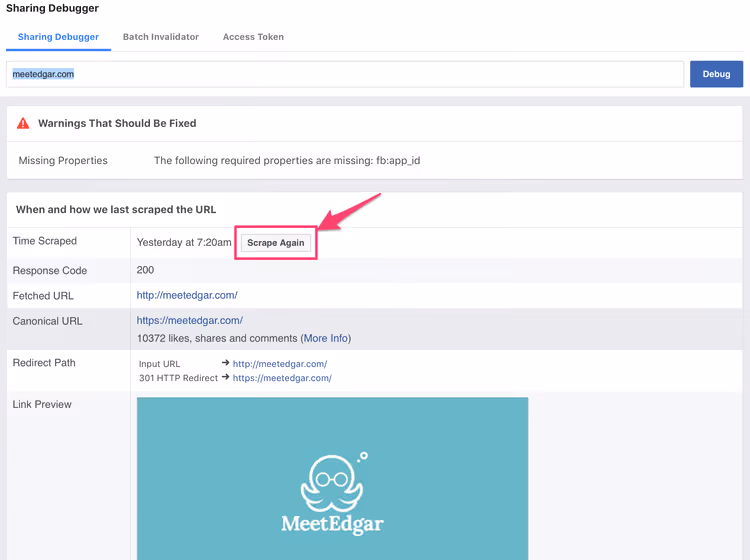Click the 'Yesterday at 7:20am' value
This screenshot has width=750, height=560.
pyautogui.click(x=184, y=242)
